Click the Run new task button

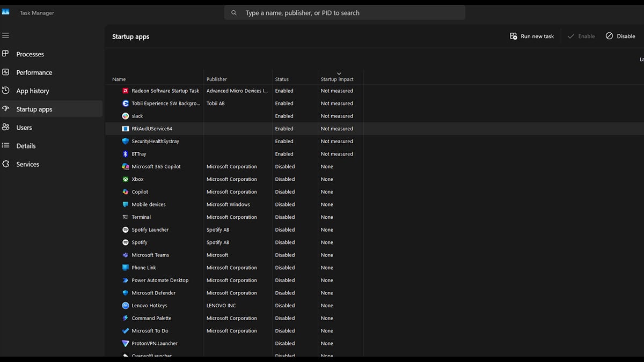531,36
